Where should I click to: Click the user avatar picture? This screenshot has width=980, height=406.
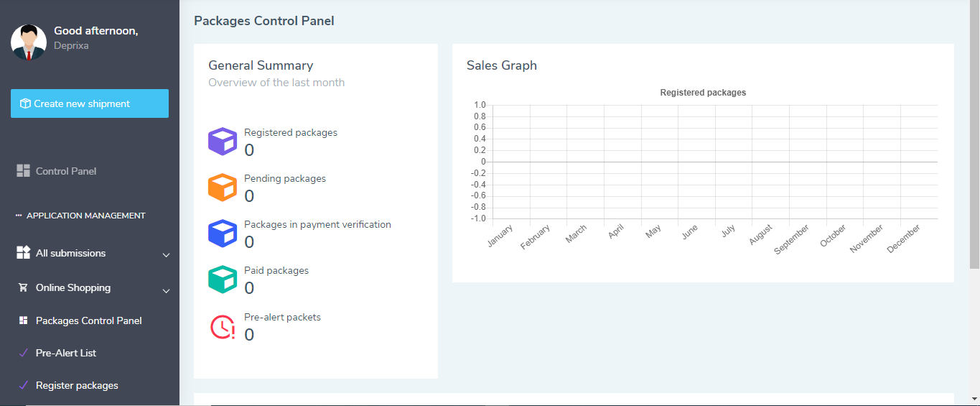tap(29, 42)
